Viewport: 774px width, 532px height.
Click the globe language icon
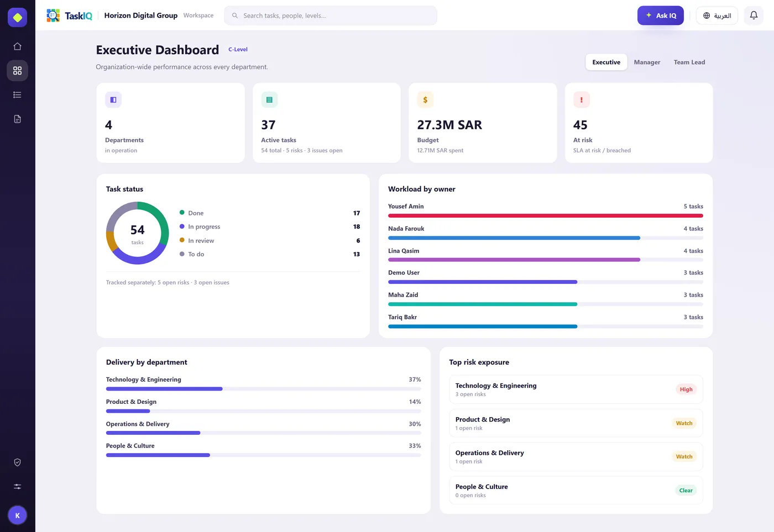(707, 15)
